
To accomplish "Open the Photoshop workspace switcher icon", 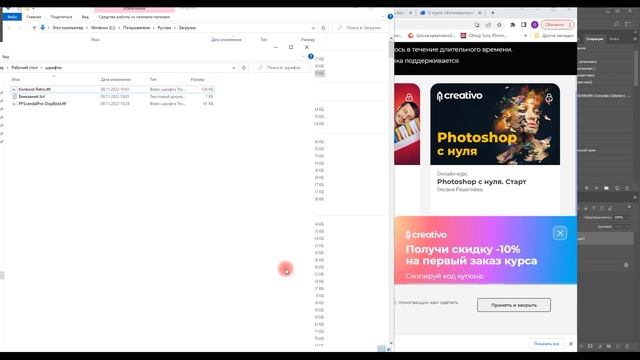I will pyautogui.click(x=628, y=24).
